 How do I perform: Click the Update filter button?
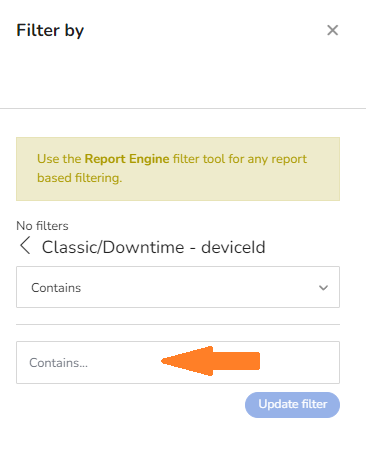pyautogui.click(x=292, y=405)
